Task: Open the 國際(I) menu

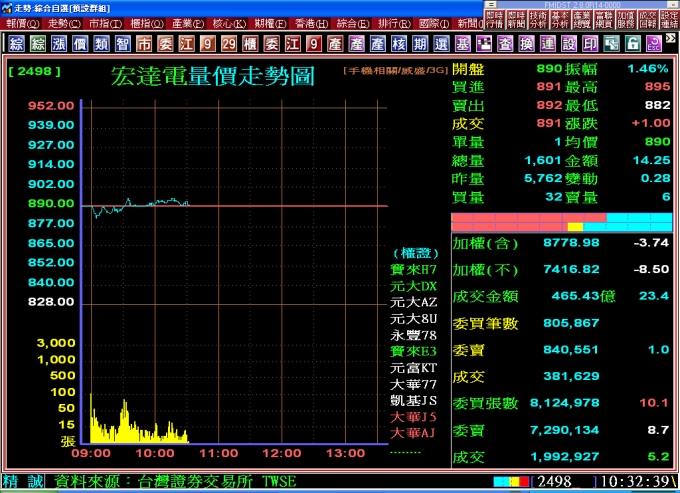Action: coord(435,23)
